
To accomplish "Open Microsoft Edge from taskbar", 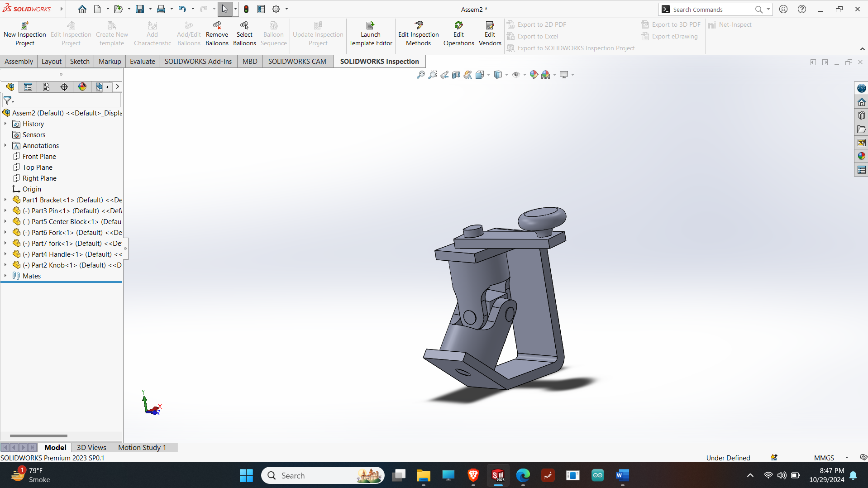I will click(523, 475).
